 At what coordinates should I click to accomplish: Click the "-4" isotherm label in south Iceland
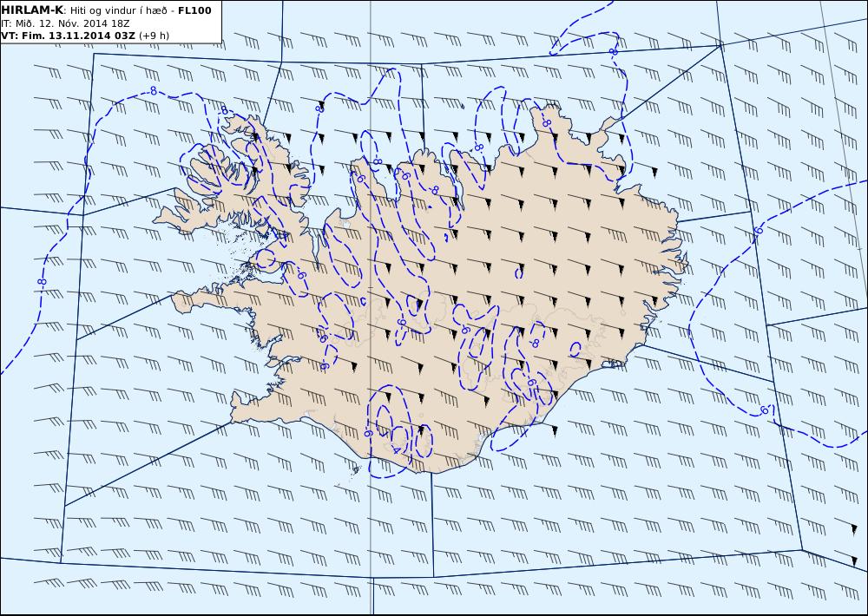coord(395,450)
